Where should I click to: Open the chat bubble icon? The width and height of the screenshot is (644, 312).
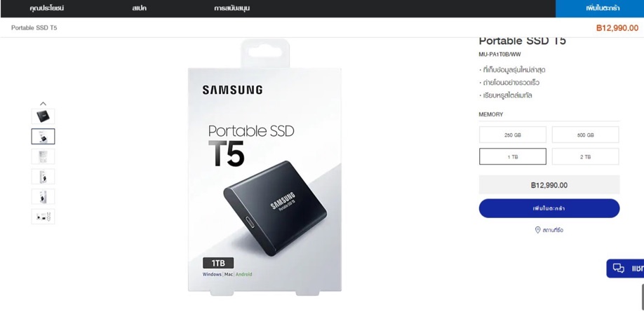pos(618,269)
